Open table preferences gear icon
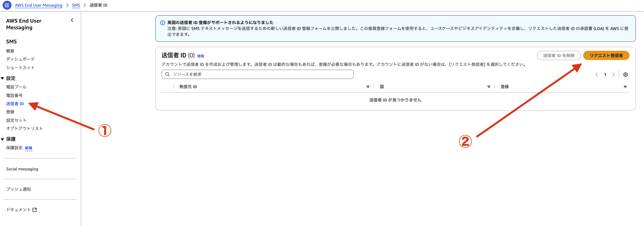 coord(625,74)
